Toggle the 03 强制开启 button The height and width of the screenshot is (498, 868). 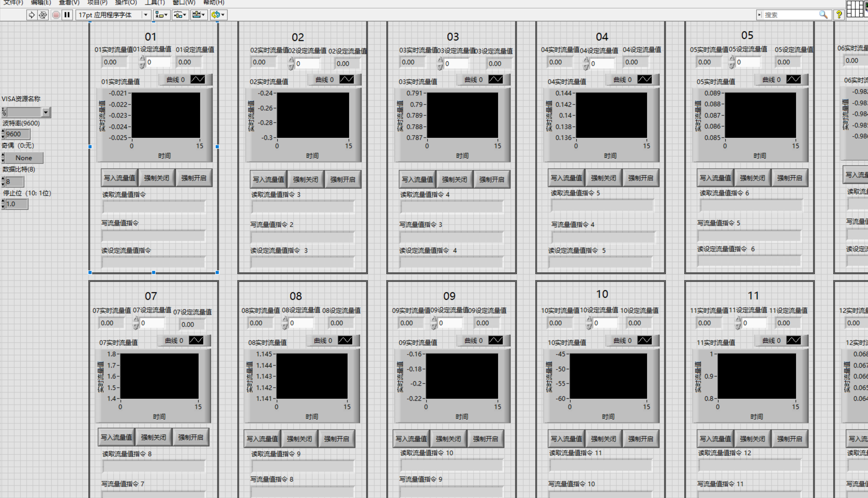[491, 179]
